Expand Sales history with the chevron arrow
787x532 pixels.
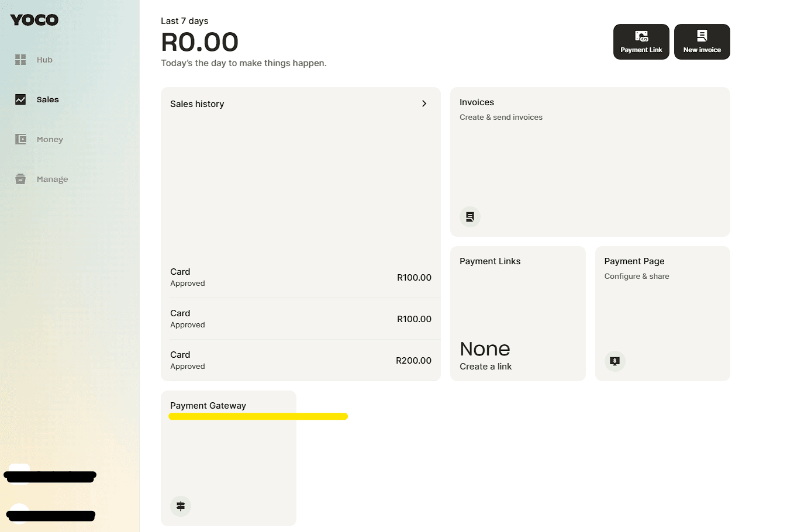(424, 103)
